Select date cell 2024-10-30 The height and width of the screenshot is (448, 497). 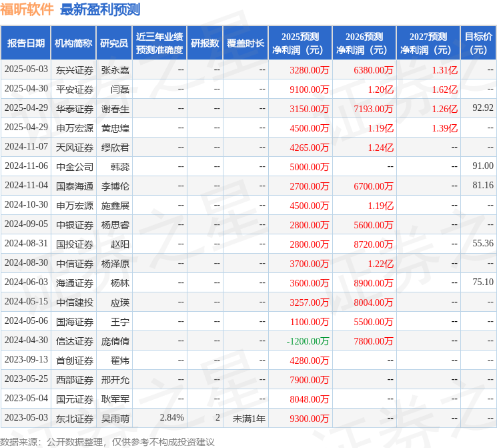[x=26, y=205]
